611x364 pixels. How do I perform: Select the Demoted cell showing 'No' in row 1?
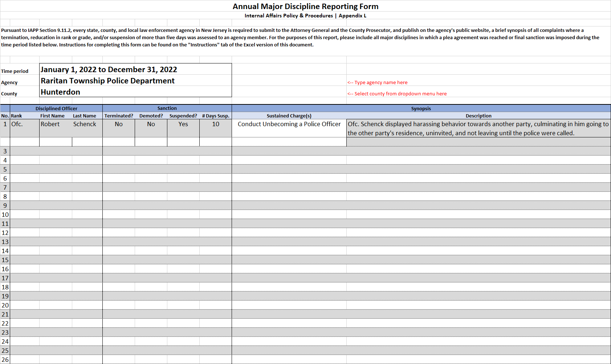pyautogui.click(x=151, y=128)
